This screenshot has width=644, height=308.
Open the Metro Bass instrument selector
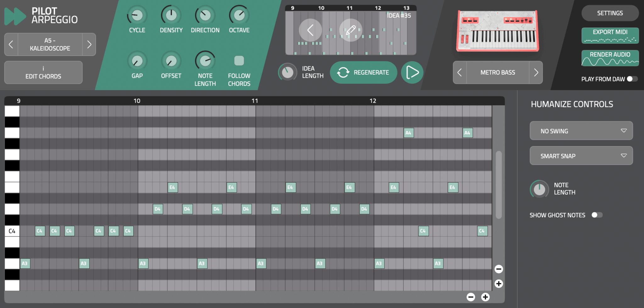coord(498,72)
